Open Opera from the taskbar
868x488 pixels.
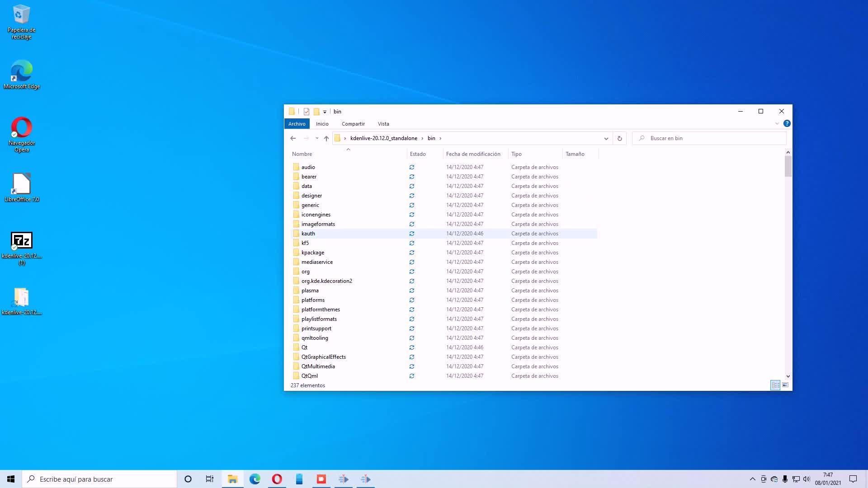click(x=277, y=479)
